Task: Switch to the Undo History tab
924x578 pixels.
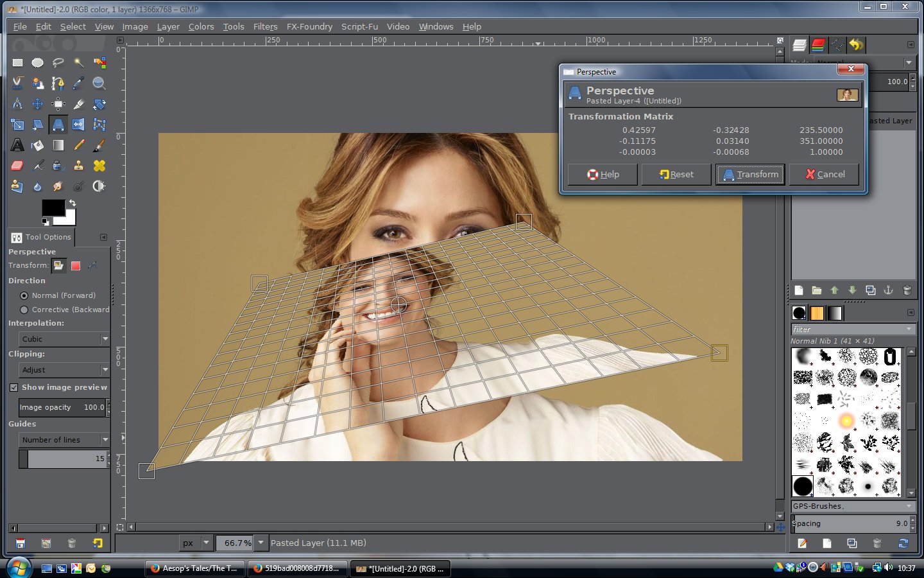Action: (x=856, y=44)
